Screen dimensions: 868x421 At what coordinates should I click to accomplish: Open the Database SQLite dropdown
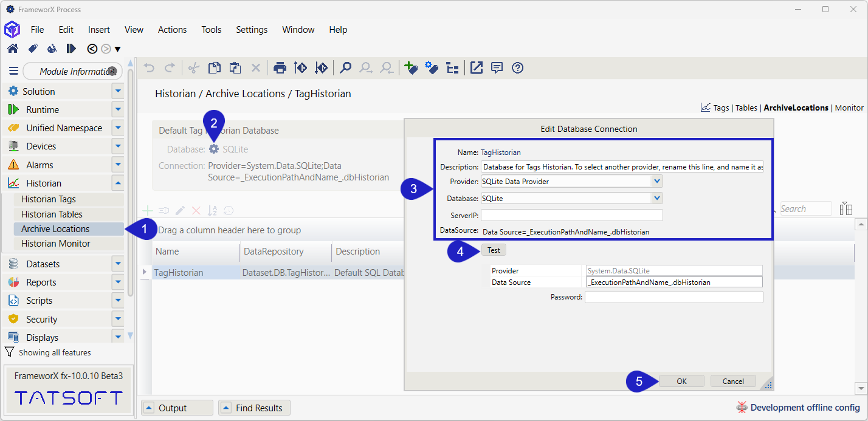coord(656,198)
